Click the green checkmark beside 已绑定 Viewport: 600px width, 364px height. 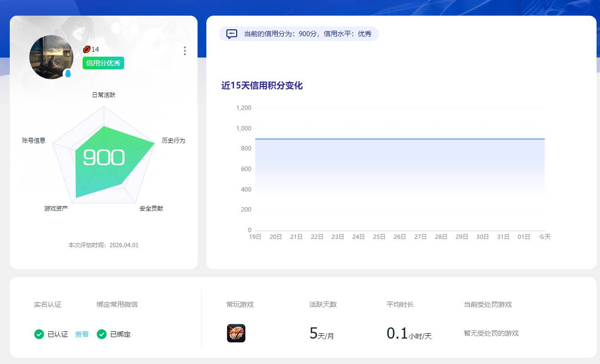pyautogui.click(x=101, y=334)
